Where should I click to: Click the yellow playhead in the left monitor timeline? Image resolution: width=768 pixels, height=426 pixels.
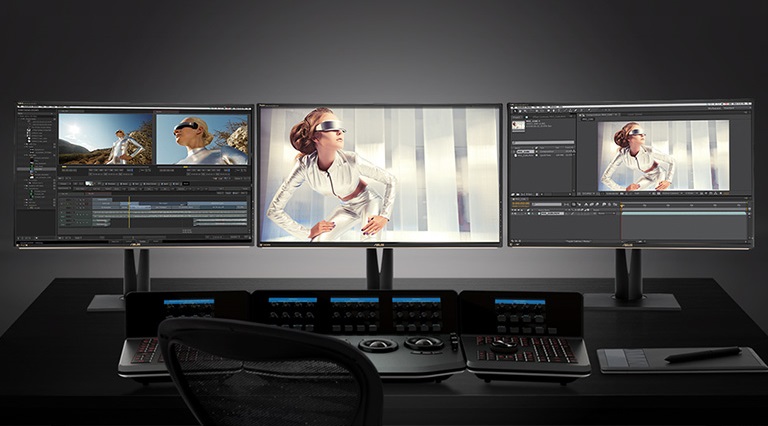point(129,212)
